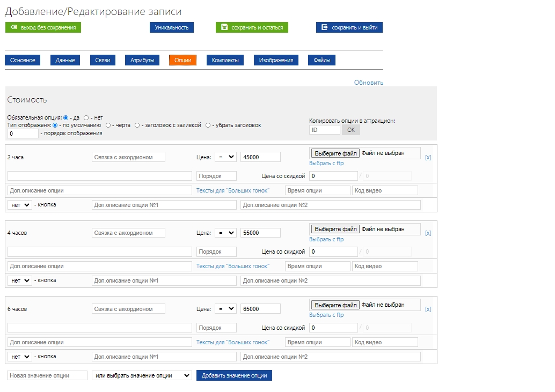The height and width of the screenshot is (392, 555).
Task: Open the кнопка dropdown for 4 часов
Action: pyautogui.click(x=20, y=280)
